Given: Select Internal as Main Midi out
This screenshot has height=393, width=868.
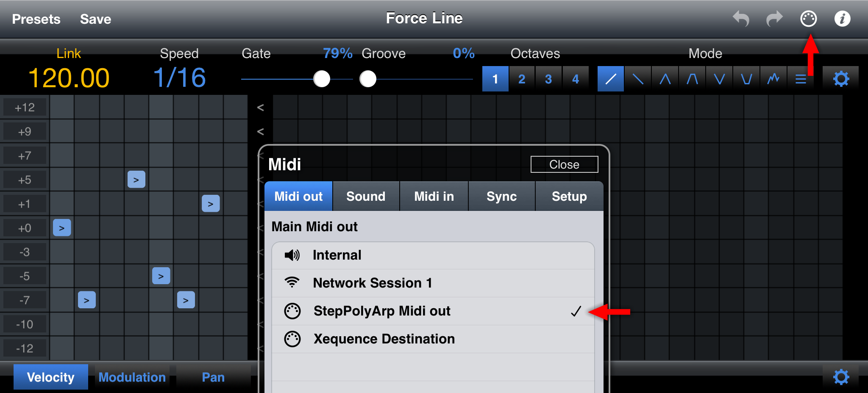Looking at the screenshot, I should click(433, 255).
